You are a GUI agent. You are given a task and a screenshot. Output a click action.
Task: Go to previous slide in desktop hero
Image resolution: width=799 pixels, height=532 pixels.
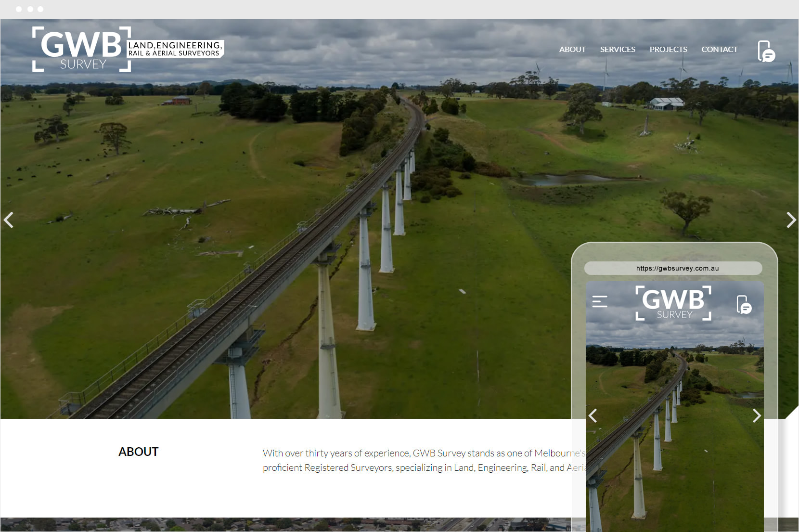click(x=9, y=220)
